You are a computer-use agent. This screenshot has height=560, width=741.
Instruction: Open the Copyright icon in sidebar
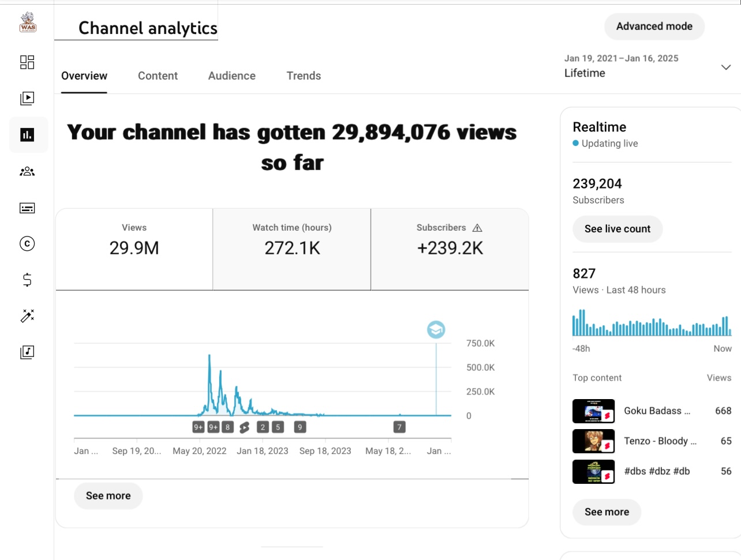coord(27,244)
